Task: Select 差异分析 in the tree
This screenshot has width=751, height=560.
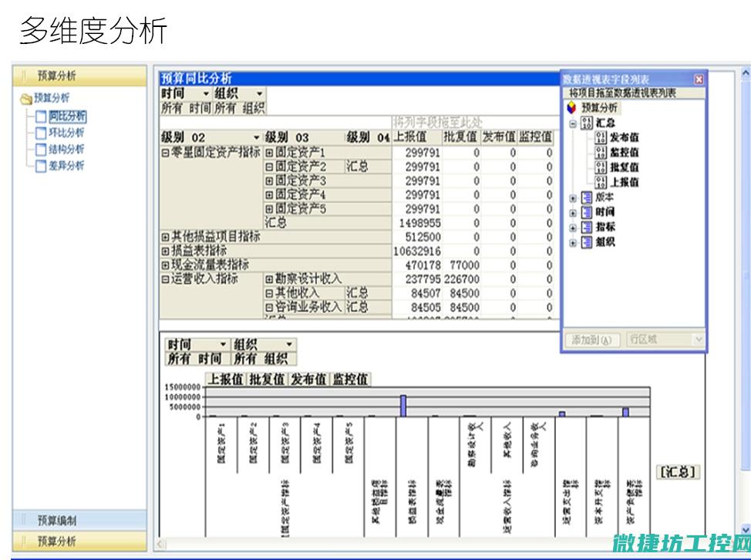Action: coord(66,166)
